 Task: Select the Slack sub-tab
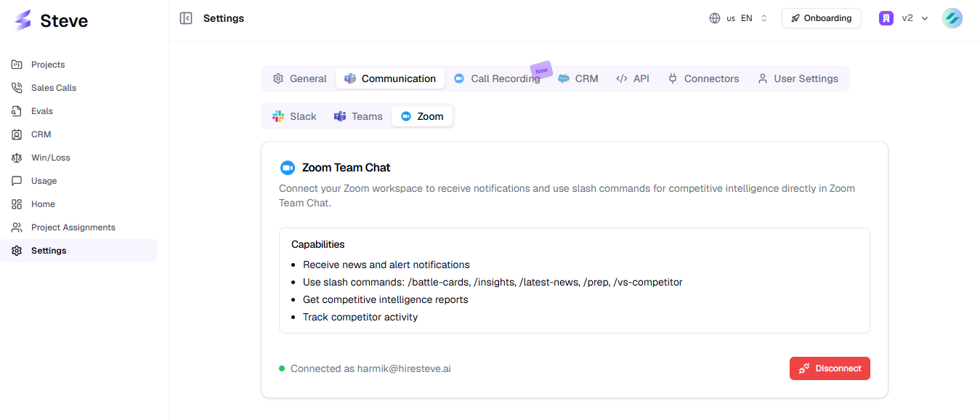point(294,116)
